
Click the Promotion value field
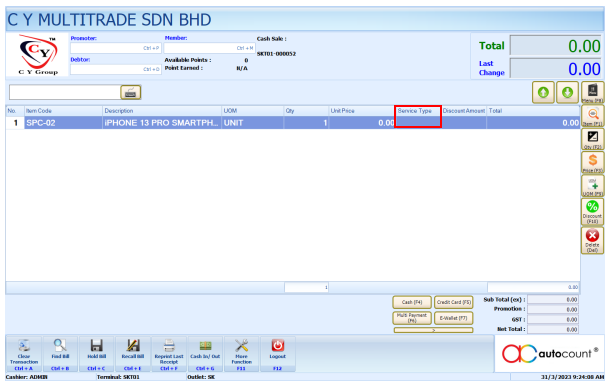[553, 309]
